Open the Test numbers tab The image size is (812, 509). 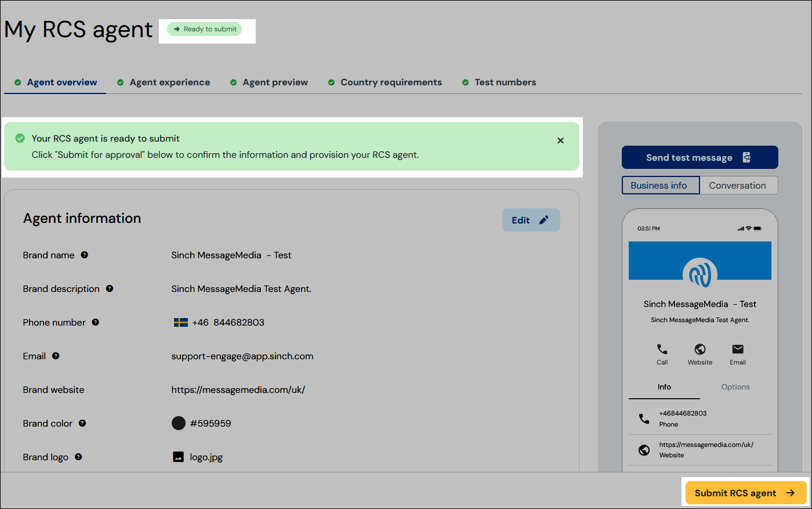click(x=499, y=82)
